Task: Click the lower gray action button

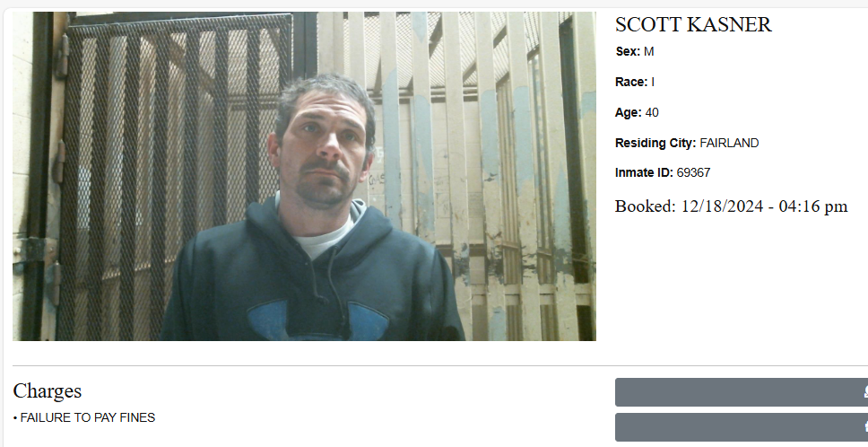Action: tap(742, 427)
